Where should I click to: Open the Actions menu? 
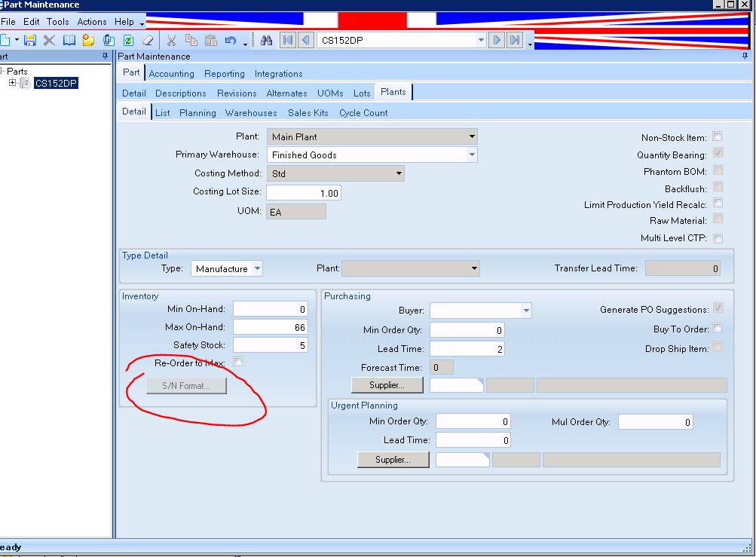[92, 22]
